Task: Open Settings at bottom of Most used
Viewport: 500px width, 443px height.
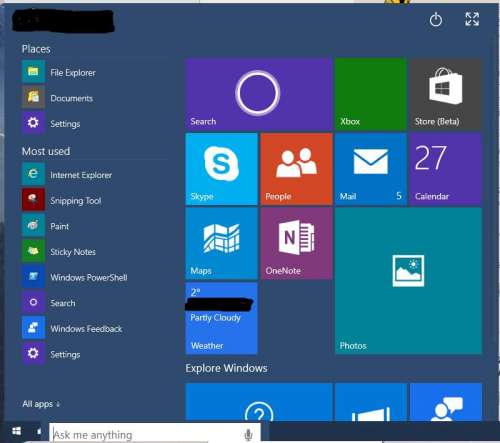Action: [x=51, y=354]
